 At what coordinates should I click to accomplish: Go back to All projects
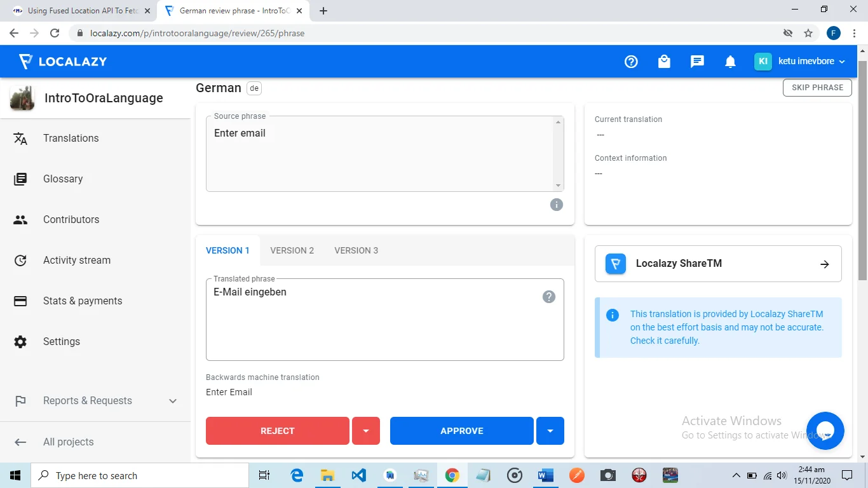tap(95, 442)
